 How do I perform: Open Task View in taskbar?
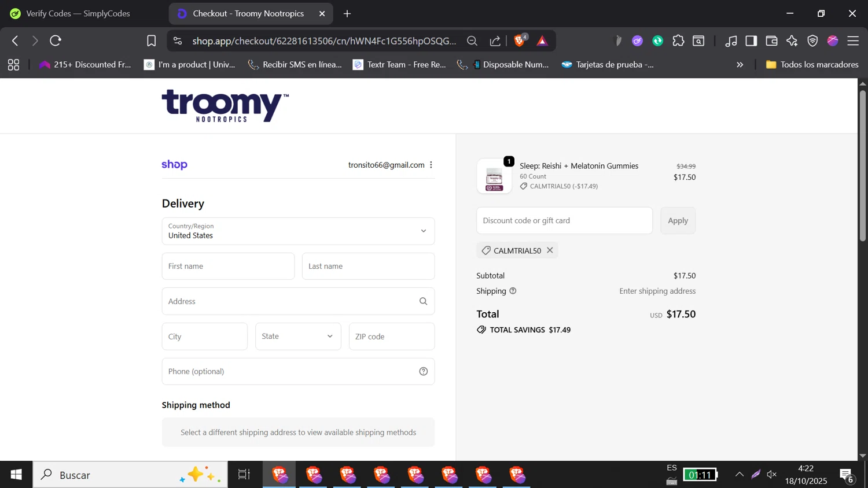tap(244, 475)
